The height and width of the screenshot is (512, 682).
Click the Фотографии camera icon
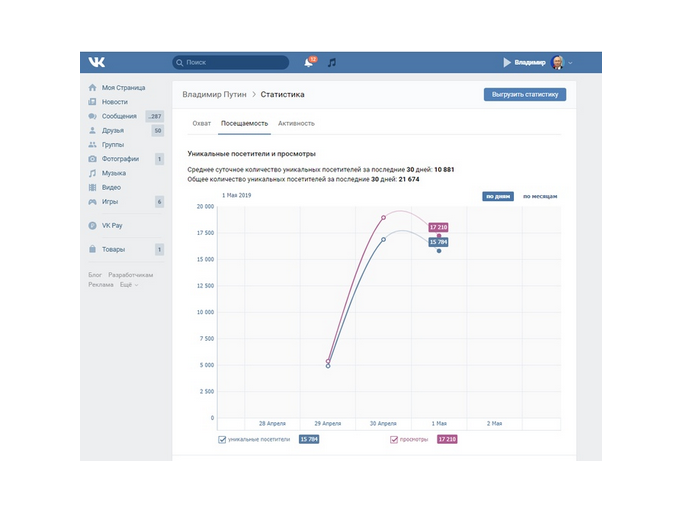tap(92, 159)
